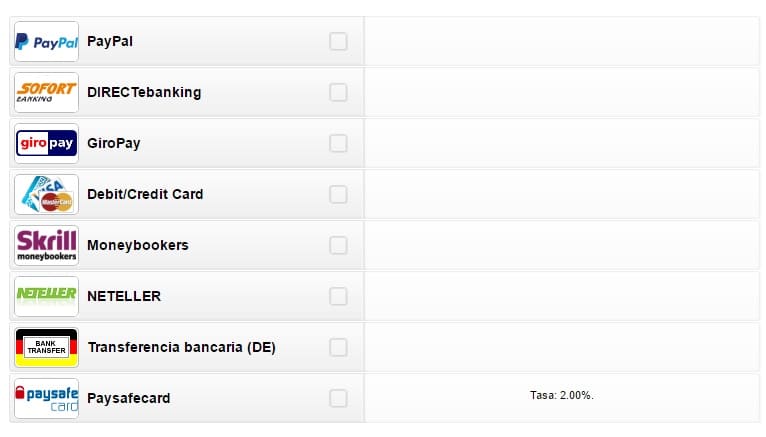Click the German flag Bank Transfer icon
Screen dimensions: 766x437
[x=46, y=347]
